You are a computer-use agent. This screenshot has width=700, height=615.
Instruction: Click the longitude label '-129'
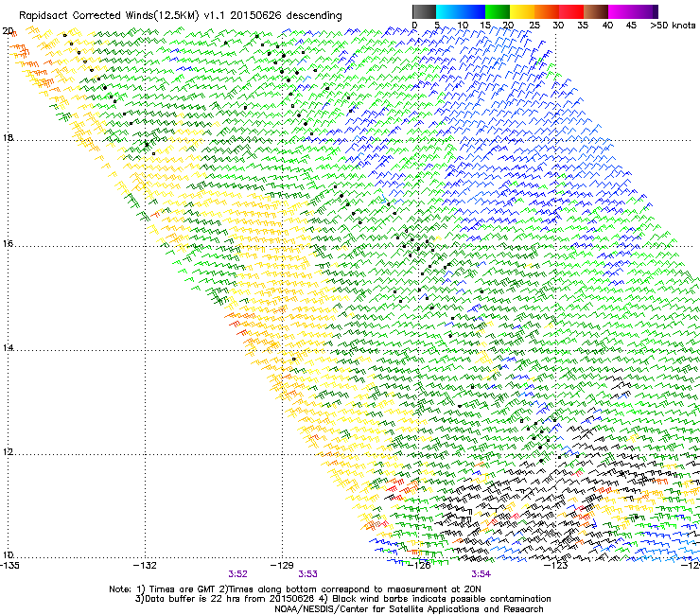282,566
